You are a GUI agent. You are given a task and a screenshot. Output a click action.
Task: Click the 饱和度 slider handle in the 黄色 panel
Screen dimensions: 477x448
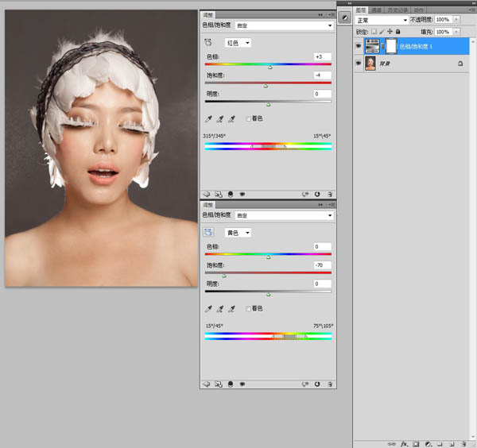[223, 276]
